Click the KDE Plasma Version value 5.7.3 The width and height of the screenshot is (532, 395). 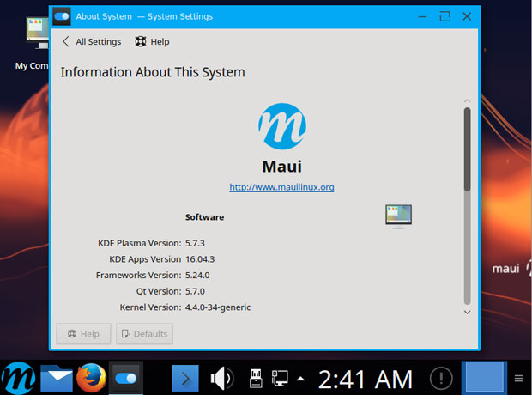coord(195,243)
